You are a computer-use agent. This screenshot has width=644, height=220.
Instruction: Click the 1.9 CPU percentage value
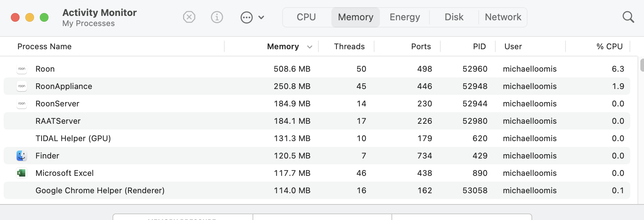618,86
